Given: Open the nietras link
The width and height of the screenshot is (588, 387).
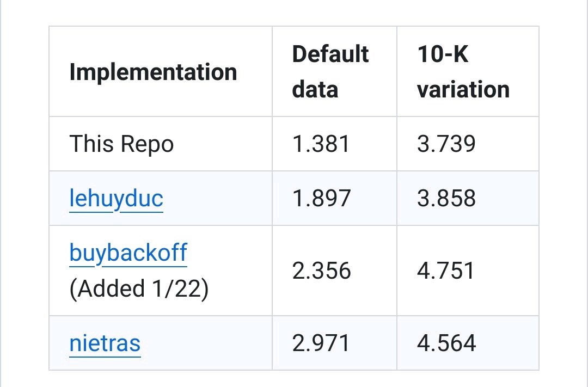Looking at the screenshot, I should click(105, 343).
